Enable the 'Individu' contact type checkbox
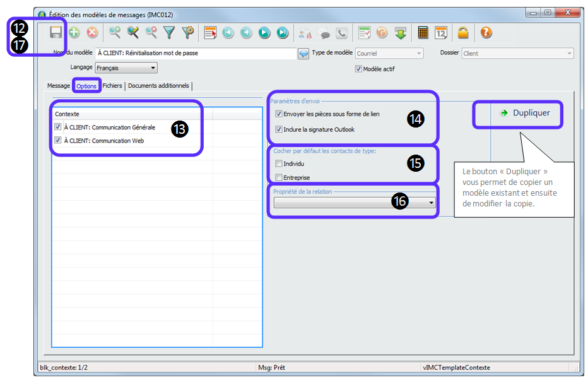The height and width of the screenshot is (380, 588). (279, 163)
